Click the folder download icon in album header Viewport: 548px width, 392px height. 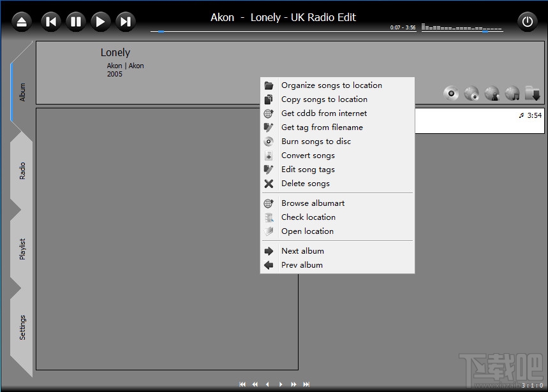point(533,93)
